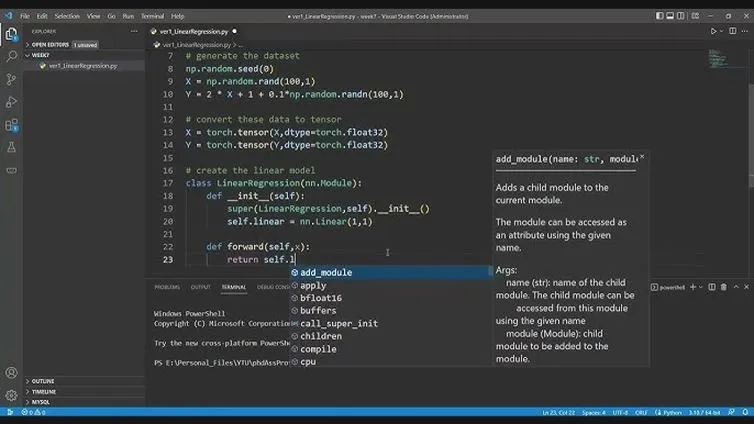Open the Source Control view
The image size is (754, 424).
click(11, 79)
